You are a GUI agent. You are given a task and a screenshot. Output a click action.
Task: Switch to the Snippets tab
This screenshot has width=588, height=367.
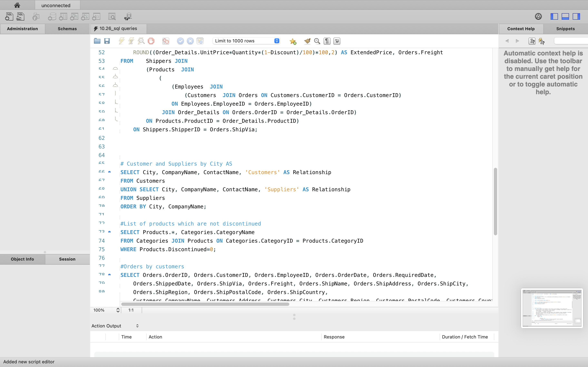(x=565, y=29)
